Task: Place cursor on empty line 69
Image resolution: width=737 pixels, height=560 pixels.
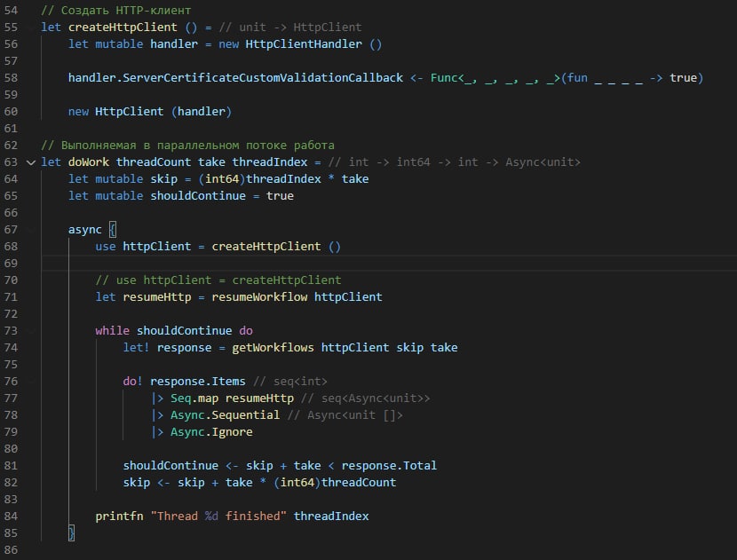Action: 389,264
